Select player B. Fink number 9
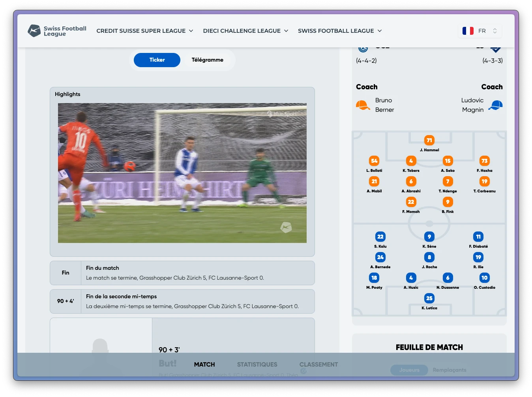This screenshot has width=532, height=397. tap(448, 205)
